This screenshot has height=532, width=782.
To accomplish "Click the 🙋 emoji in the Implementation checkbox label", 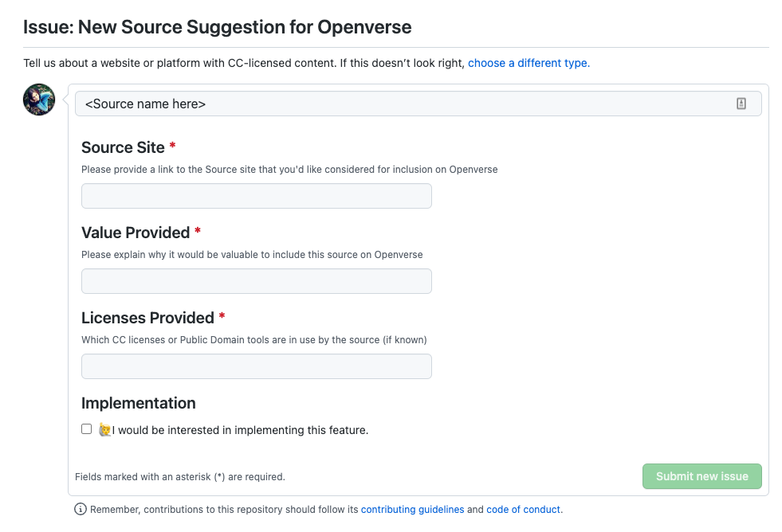I will pyautogui.click(x=104, y=428).
